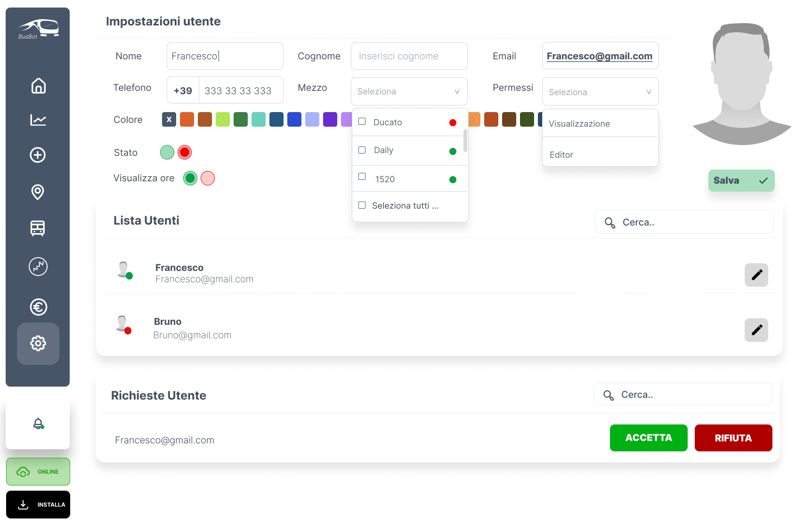Click the +39 phone prefix selector
The image size is (812, 526).
(x=183, y=90)
